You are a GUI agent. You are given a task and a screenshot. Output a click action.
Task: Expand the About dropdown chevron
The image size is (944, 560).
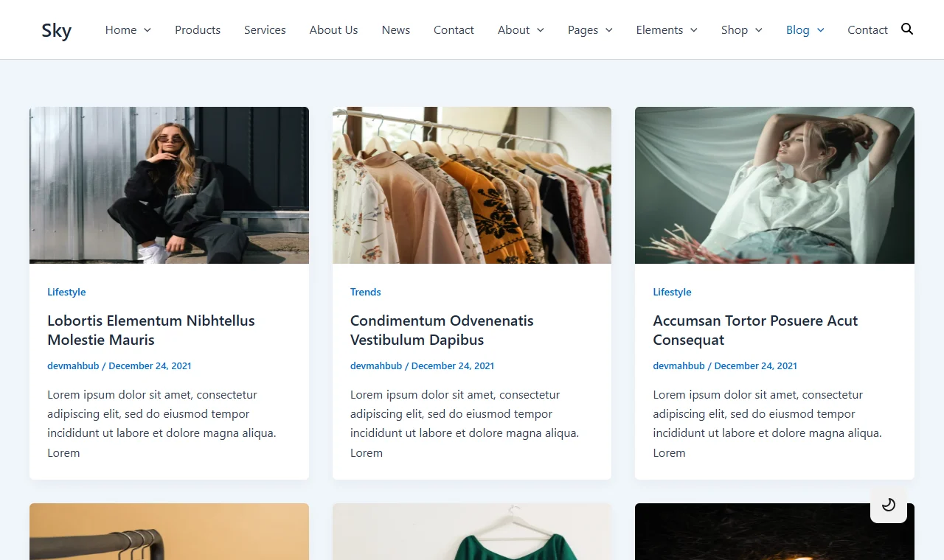pyautogui.click(x=541, y=30)
